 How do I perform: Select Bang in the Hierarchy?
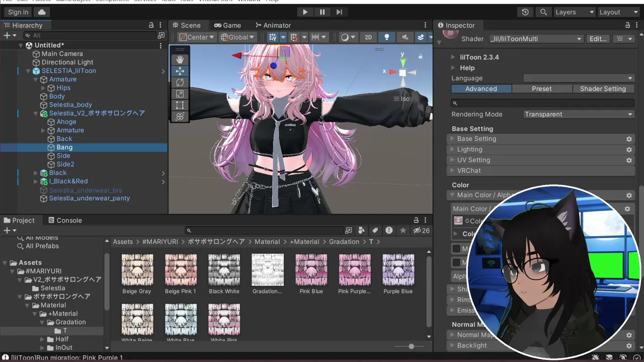pyautogui.click(x=64, y=147)
